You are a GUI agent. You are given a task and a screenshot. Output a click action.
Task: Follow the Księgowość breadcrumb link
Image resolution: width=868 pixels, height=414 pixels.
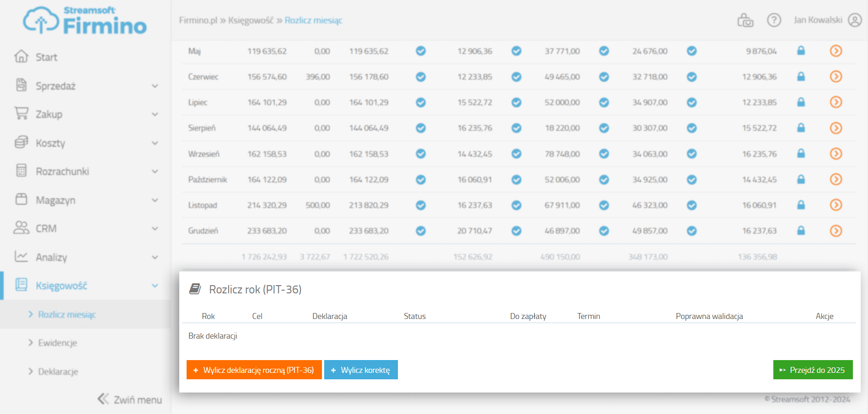click(251, 20)
